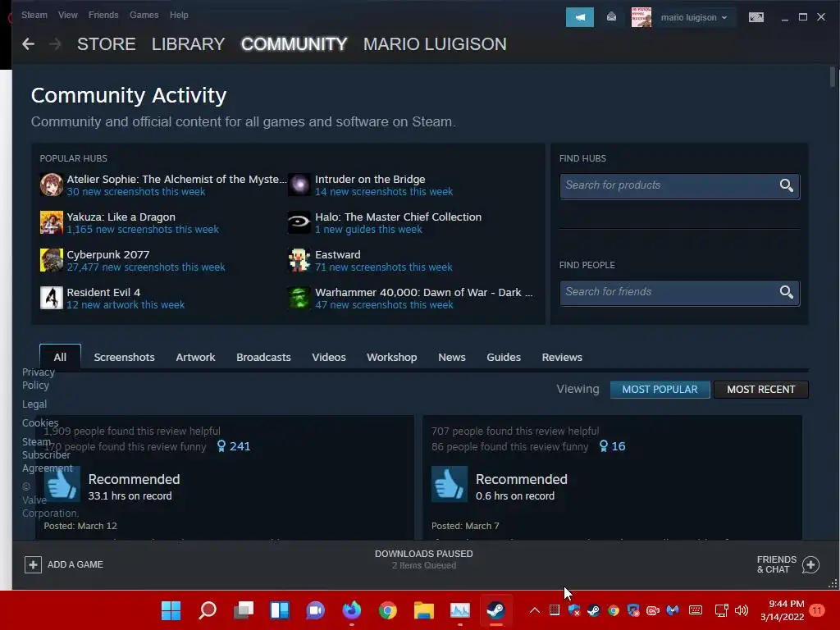840x630 pixels.
Task: Click the Warhammer 40,000 hub icon
Action: tap(299, 297)
